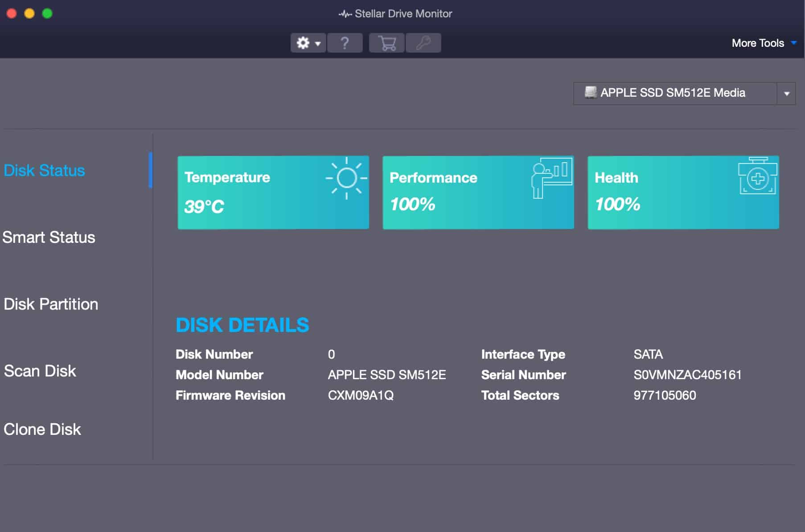Expand the gear icon's dropdown arrow

pyautogui.click(x=317, y=44)
